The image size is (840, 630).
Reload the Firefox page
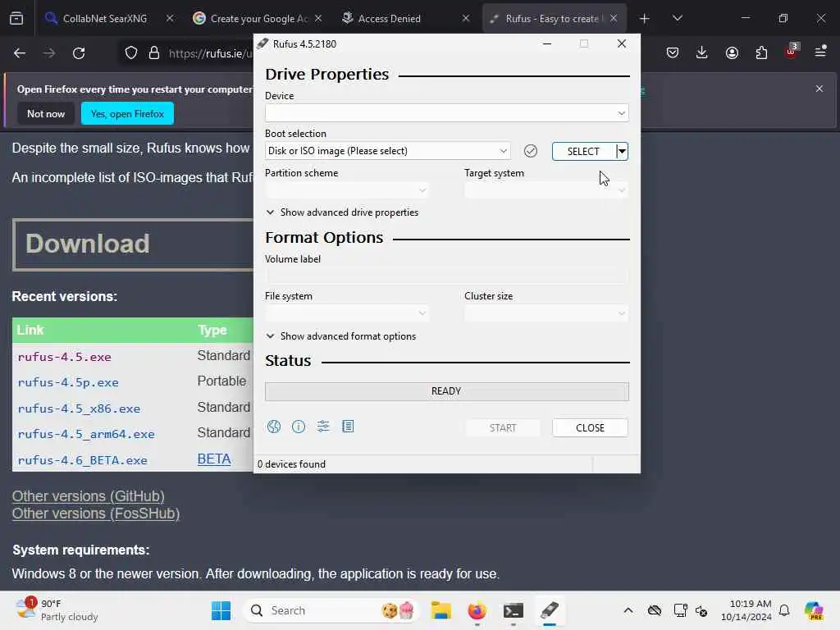coord(79,53)
